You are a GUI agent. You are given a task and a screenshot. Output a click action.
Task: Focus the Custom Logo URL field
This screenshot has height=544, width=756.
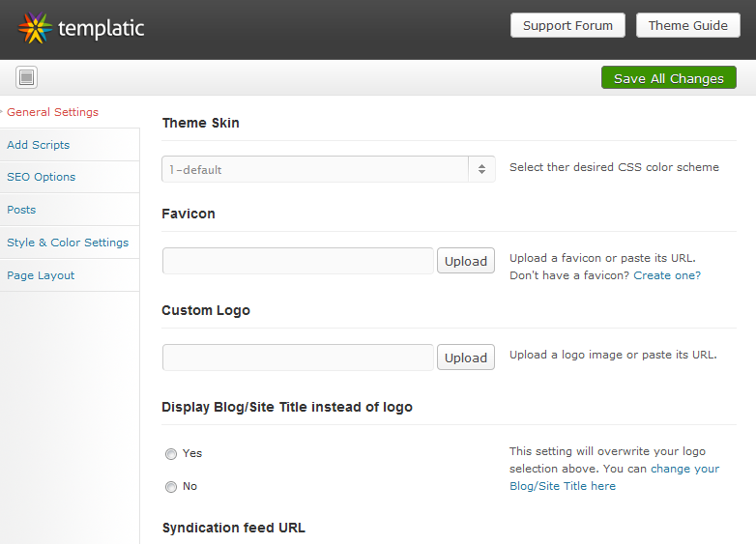click(298, 358)
